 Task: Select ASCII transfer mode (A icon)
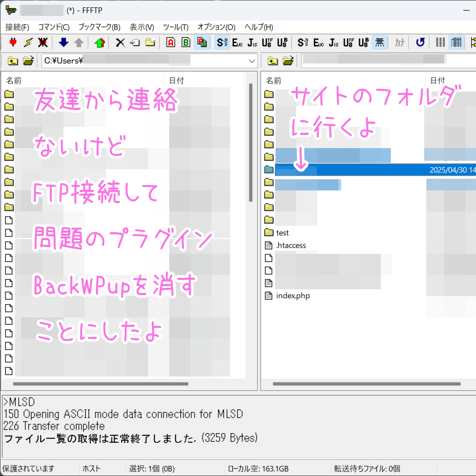coord(171,42)
